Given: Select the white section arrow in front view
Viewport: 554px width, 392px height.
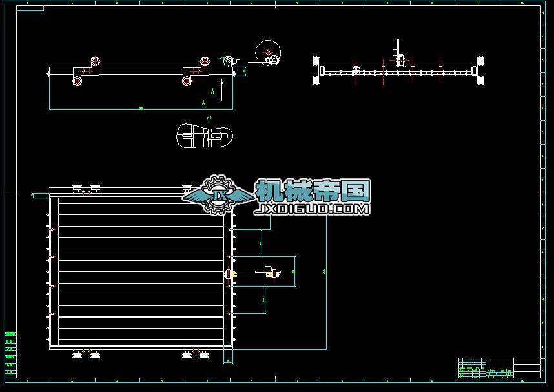Looking at the screenshot, I should click(221, 90).
